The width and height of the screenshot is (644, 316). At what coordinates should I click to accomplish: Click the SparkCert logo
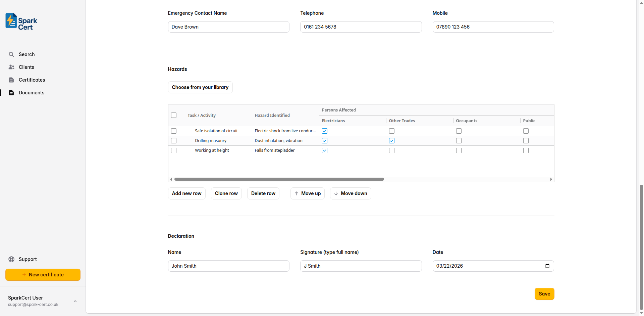click(x=20, y=21)
